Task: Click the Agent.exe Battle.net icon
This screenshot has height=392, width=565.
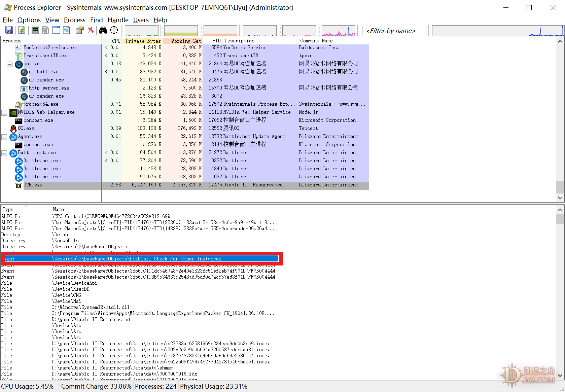Action: click(x=13, y=137)
